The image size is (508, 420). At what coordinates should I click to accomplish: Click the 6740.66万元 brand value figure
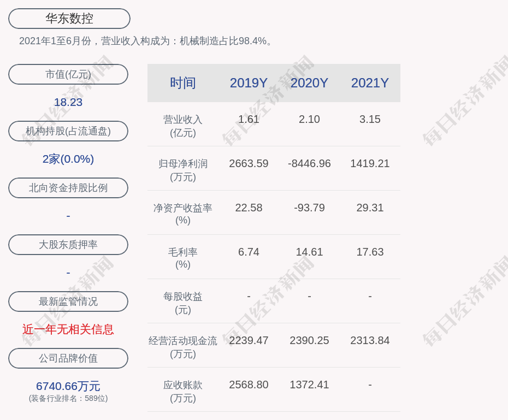pyautogui.click(x=68, y=386)
